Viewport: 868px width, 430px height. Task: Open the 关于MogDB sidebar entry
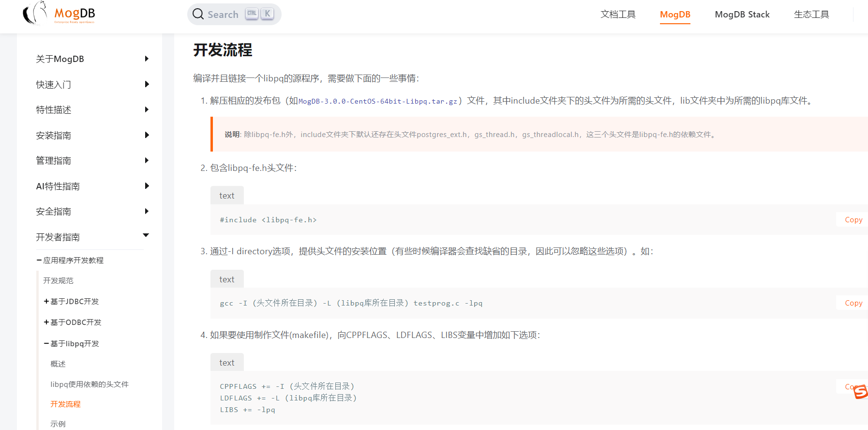point(60,59)
